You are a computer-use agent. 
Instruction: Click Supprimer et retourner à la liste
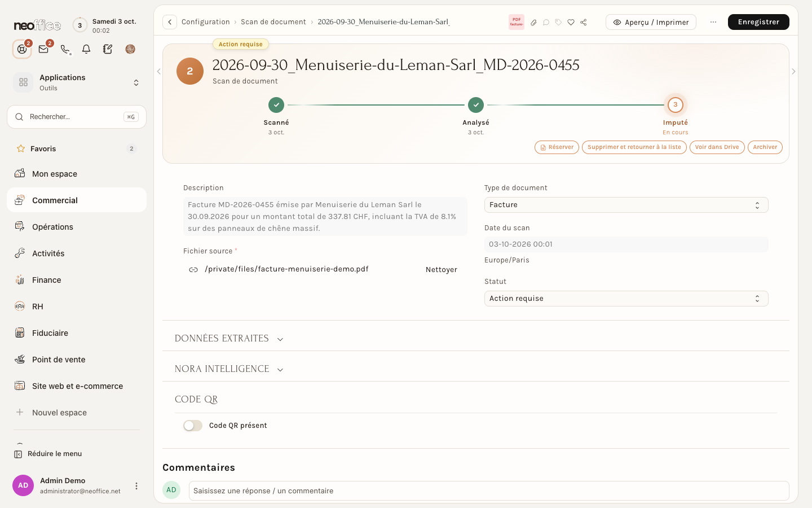click(x=634, y=147)
